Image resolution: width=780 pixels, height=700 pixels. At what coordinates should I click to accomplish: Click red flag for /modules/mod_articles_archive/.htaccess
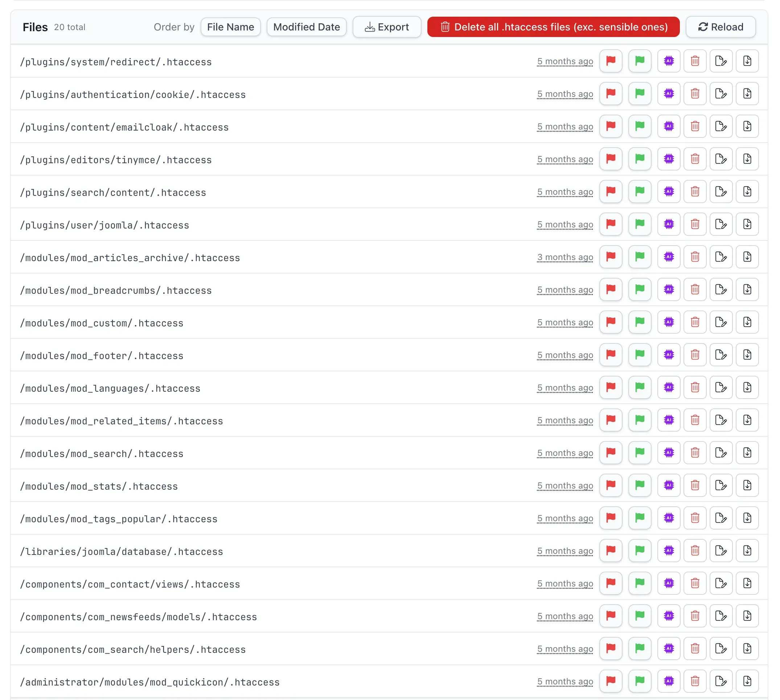point(611,257)
